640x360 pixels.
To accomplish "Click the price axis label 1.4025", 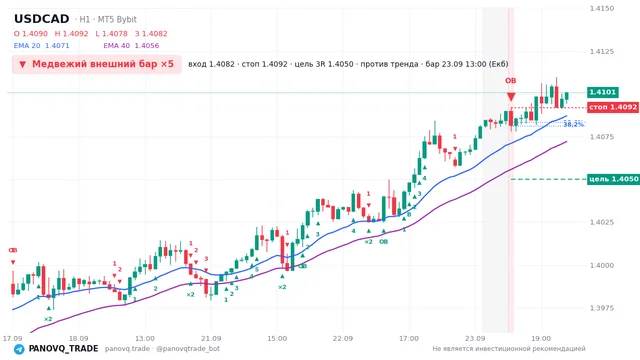I will [x=602, y=222].
